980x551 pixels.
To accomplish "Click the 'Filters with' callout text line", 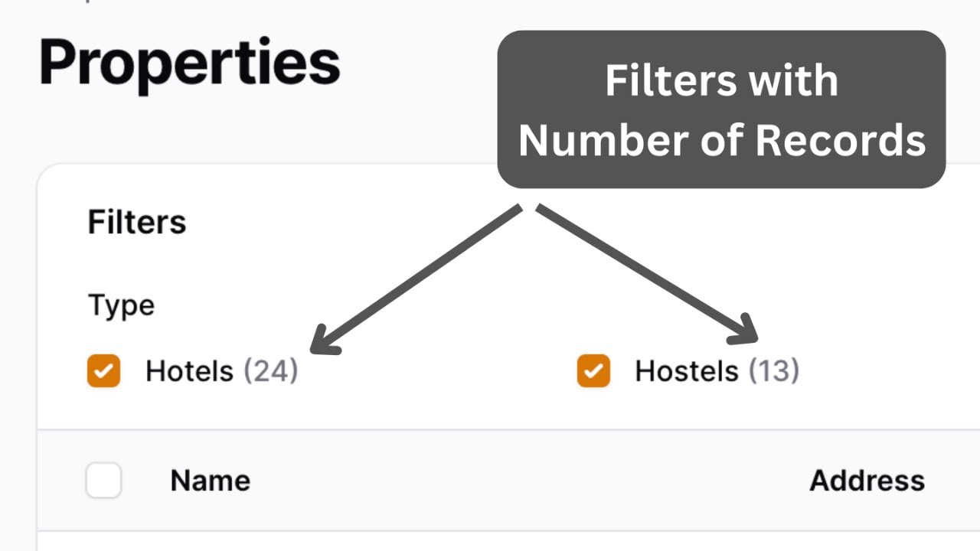I will (x=721, y=80).
